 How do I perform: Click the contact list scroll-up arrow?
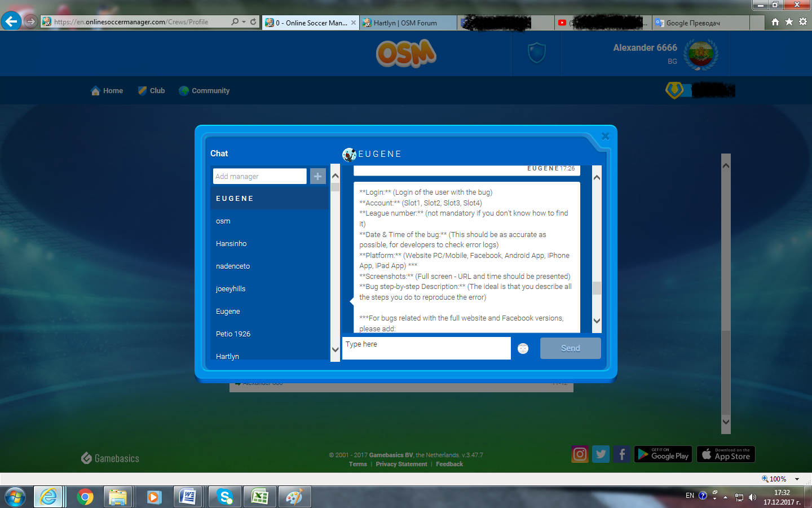coord(335,176)
